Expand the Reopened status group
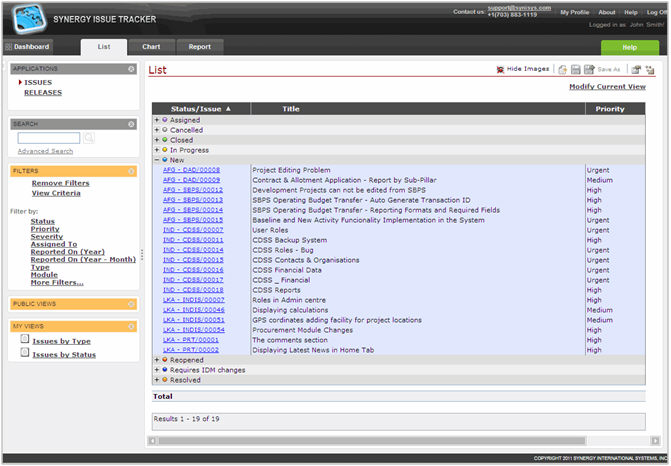This screenshot has width=671, height=466. [157, 360]
